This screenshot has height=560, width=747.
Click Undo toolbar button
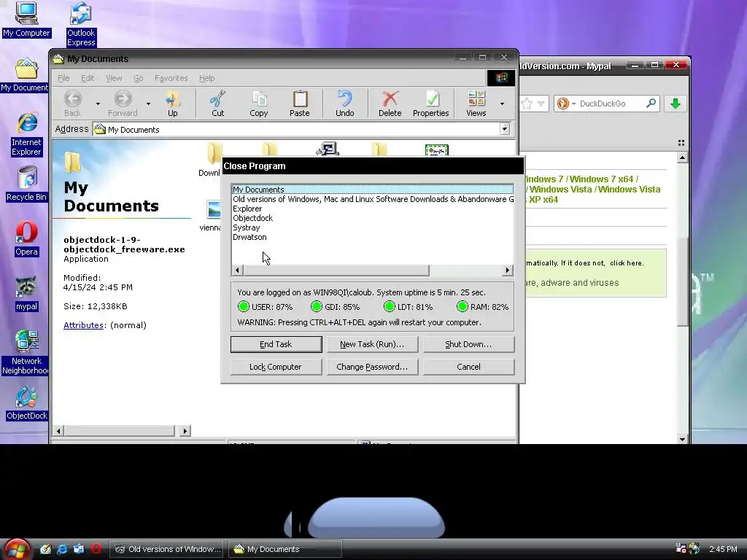[x=344, y=104]
